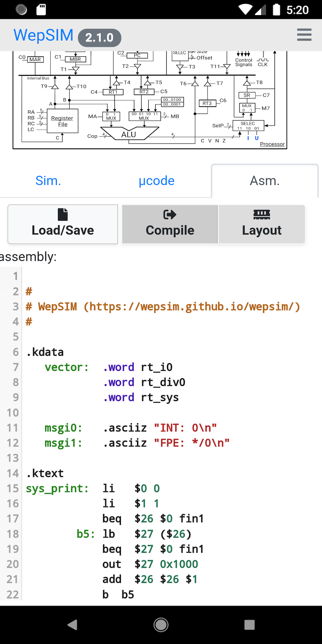322x644 pixels.
Task: Click the MBR register in diagram
Action: click(x=75, y=59)
